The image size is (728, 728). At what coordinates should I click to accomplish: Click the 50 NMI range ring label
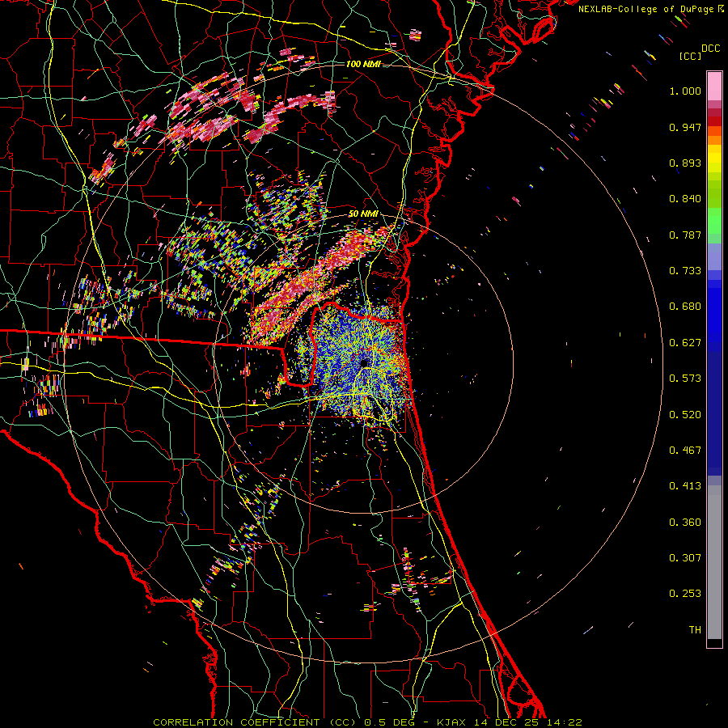click(x=362, y=214)
